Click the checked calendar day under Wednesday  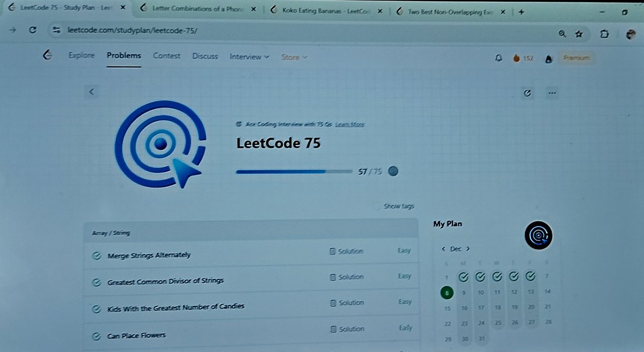[x=497, y=277]
